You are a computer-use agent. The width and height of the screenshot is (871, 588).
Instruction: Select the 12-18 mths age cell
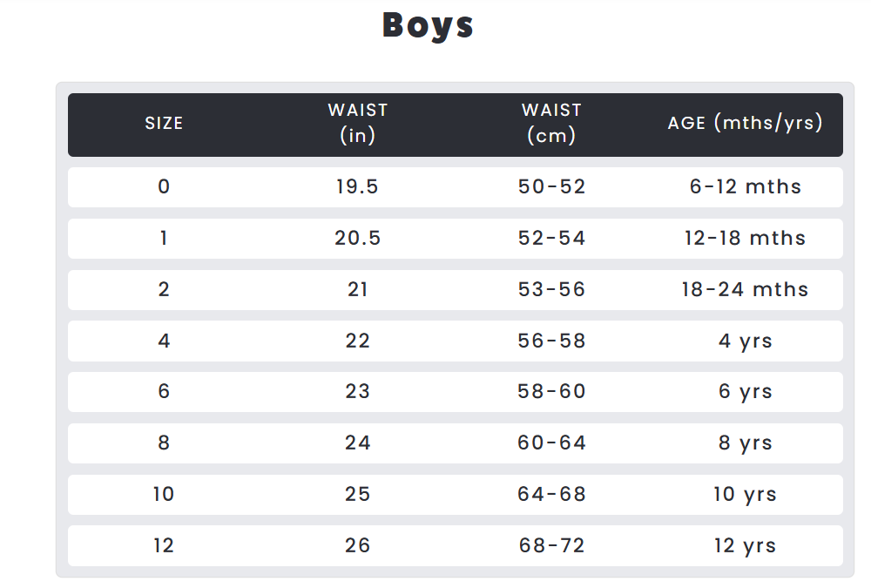click(x=746, y=238)
